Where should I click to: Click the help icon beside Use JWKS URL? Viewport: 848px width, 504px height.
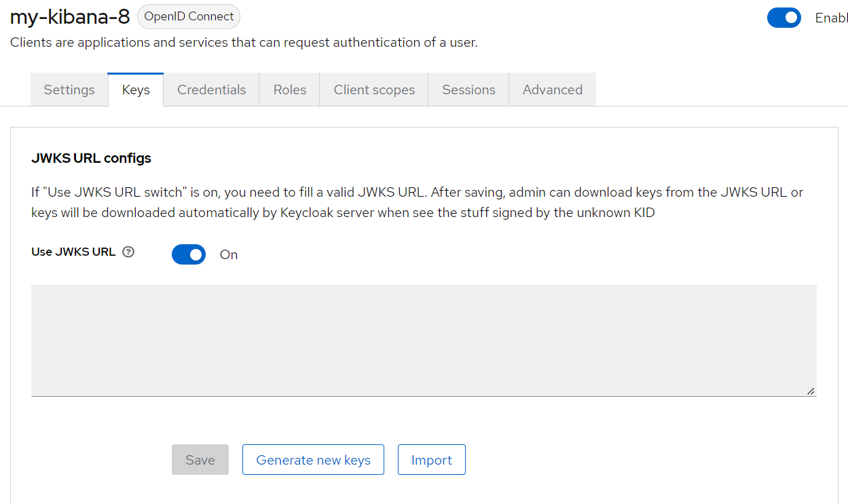tap(128, 252)
